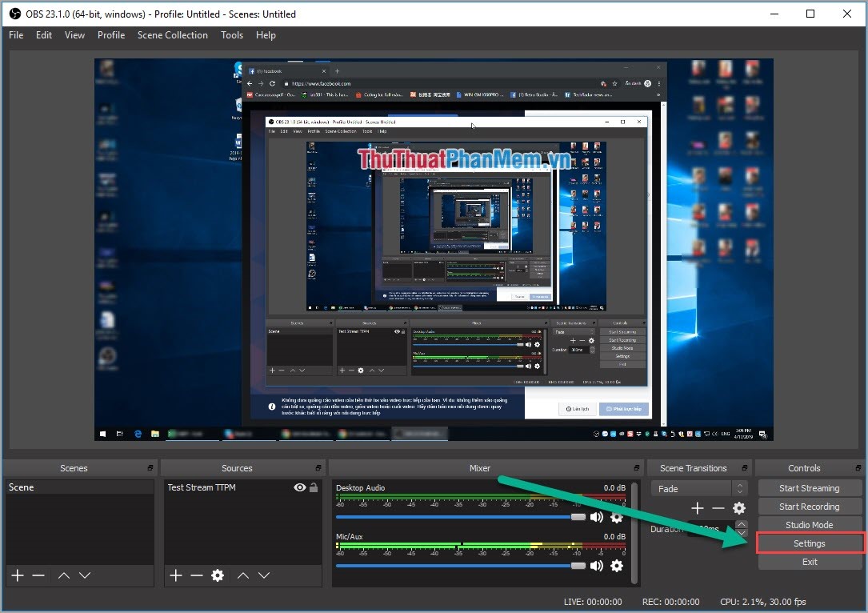Remove selected scene with the minus icon
Screen dimensions: 868x613
37,575
